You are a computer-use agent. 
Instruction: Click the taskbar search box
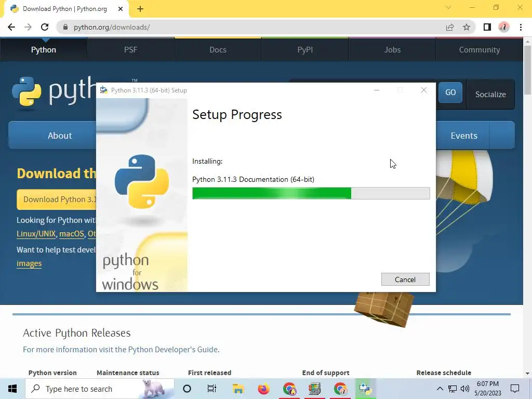pos(100,389)
